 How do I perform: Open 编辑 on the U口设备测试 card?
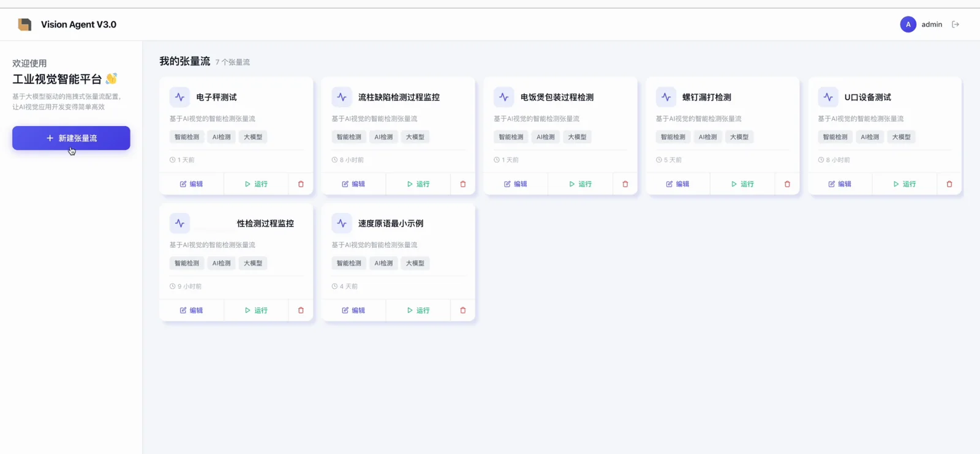point(840,184)
